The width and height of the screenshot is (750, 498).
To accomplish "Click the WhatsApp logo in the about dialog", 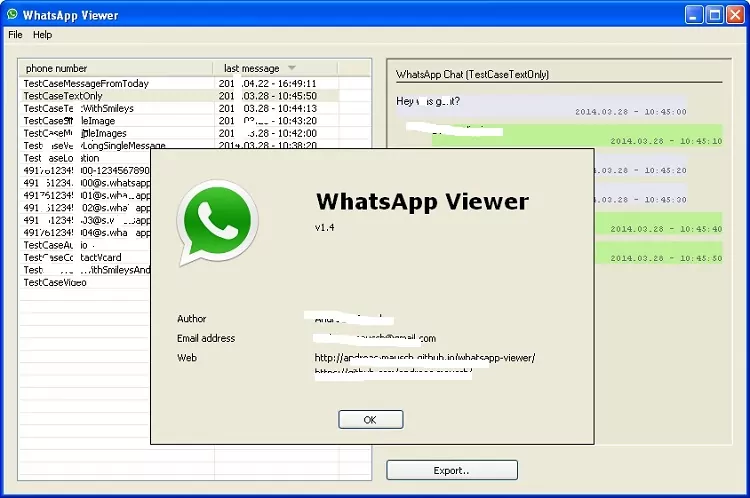I will [x=218, y=222].
